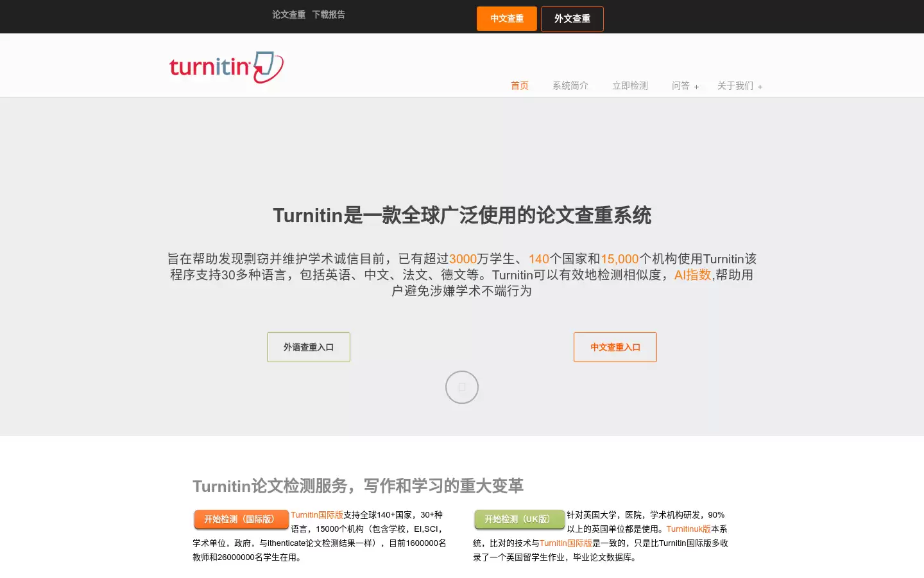Viewport: 924px width, 578px height.
Task: Click the 外语查重入口 button
Action: (309, 347)
